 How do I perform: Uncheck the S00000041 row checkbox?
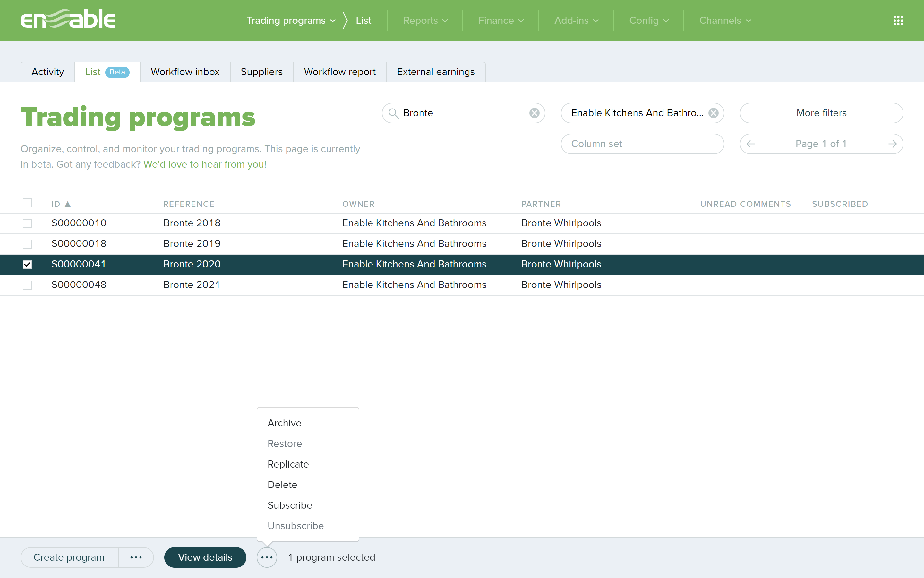click(27, 265)
